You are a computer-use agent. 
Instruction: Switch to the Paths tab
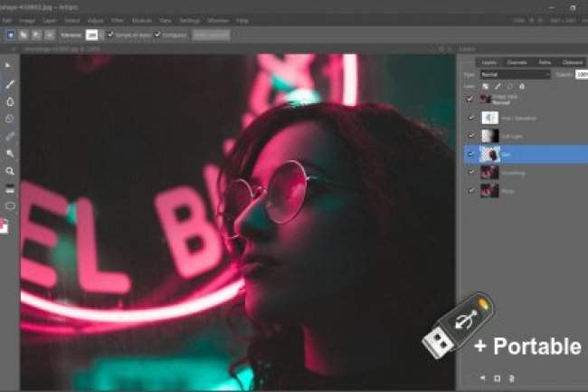tap(545, 62)
